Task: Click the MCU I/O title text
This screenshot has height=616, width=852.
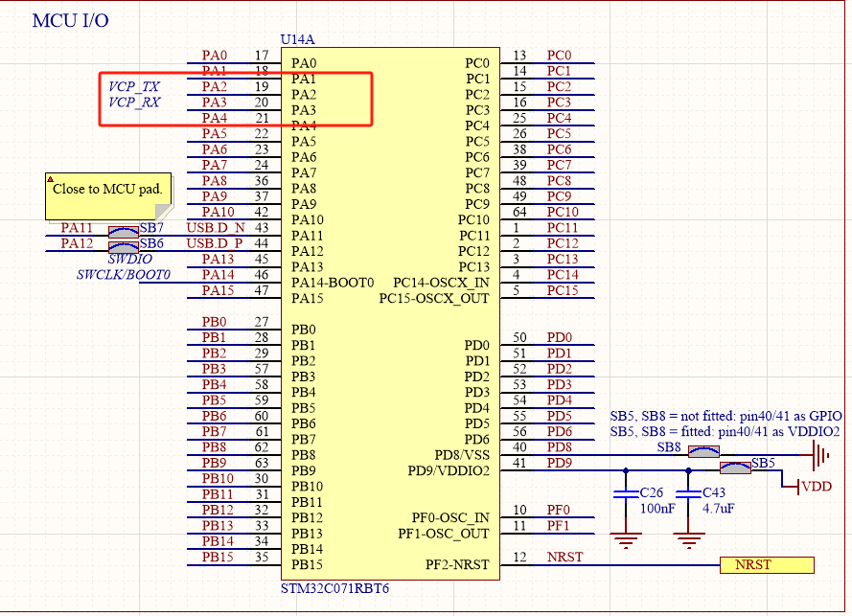Action: click(70, 20)
